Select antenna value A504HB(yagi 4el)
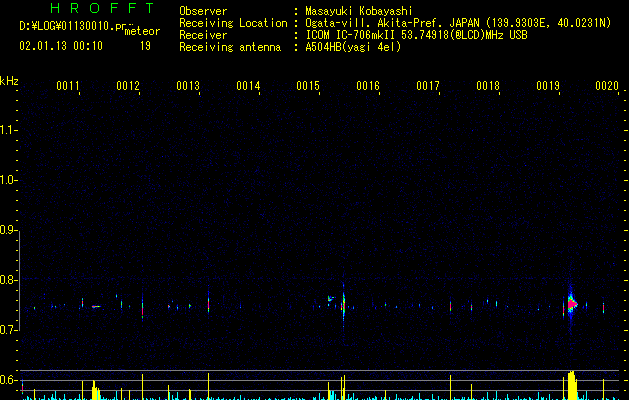 [x=353, y=47]
